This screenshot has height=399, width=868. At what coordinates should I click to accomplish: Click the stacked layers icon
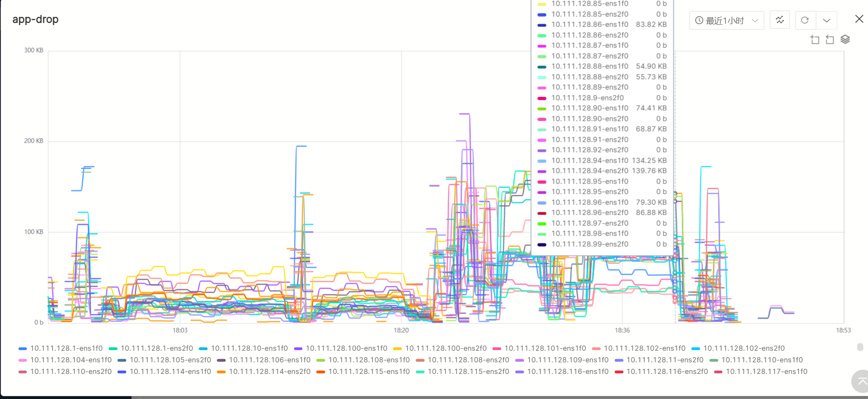click(x=845, y=39)
